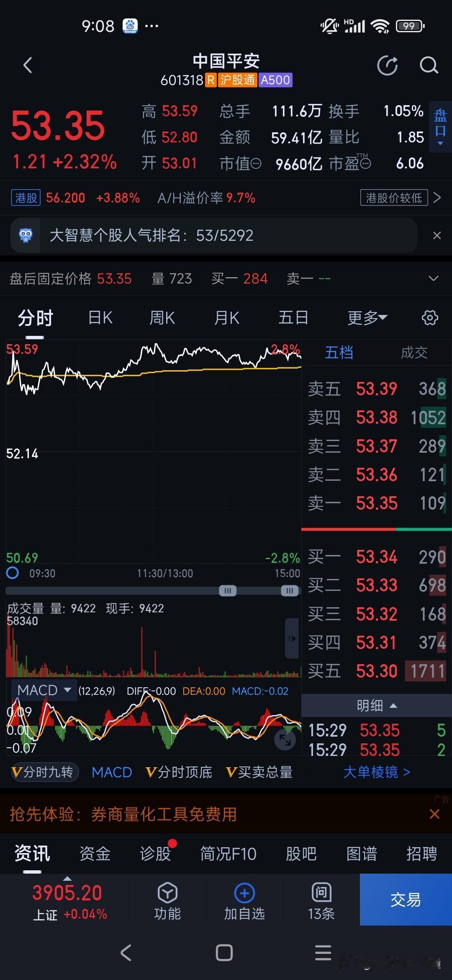Open the 招聘 tab

(x=422, y=853)
